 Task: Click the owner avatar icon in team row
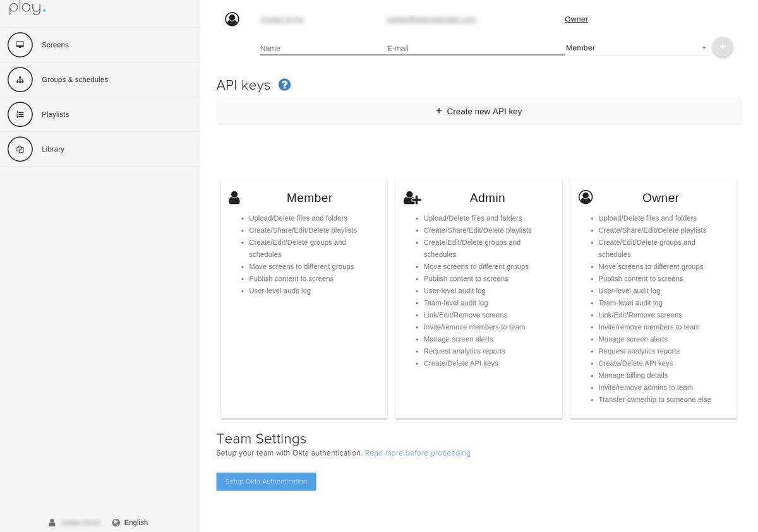[x=232, y=19]
